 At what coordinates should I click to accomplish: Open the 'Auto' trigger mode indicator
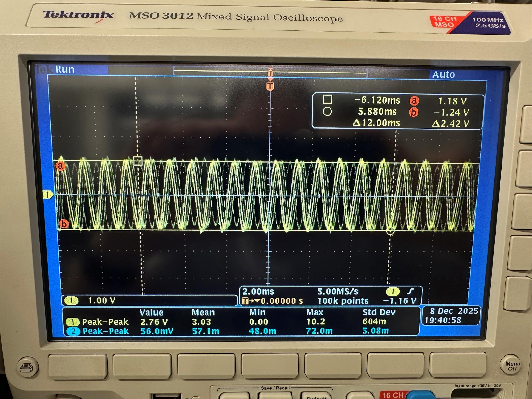[x=444, y=75]
